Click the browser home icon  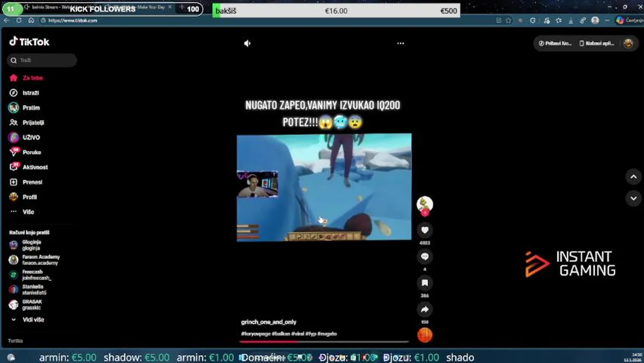tap(31, 20)
